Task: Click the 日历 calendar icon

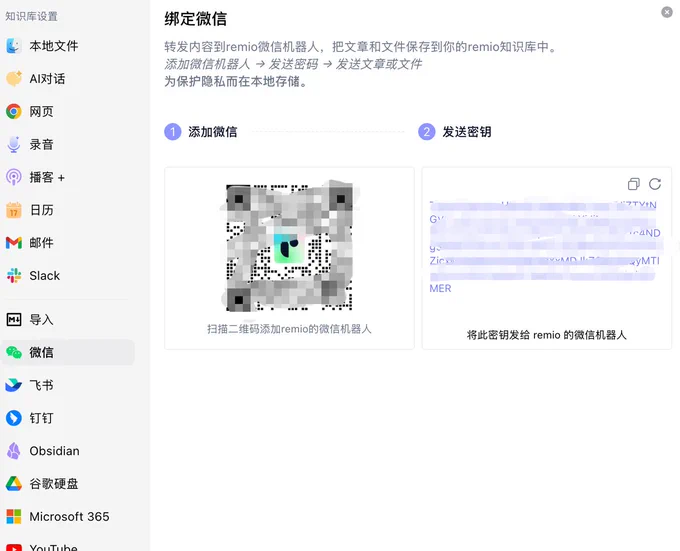Action: (14, 210)
